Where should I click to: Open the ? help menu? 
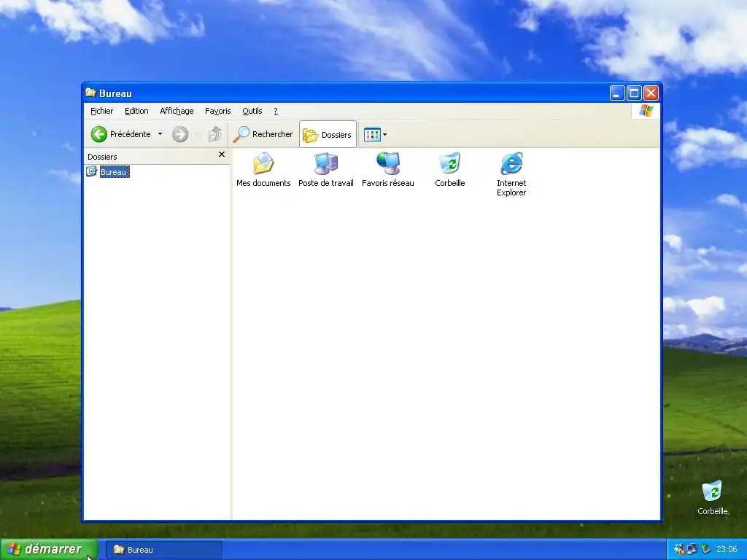275,111
